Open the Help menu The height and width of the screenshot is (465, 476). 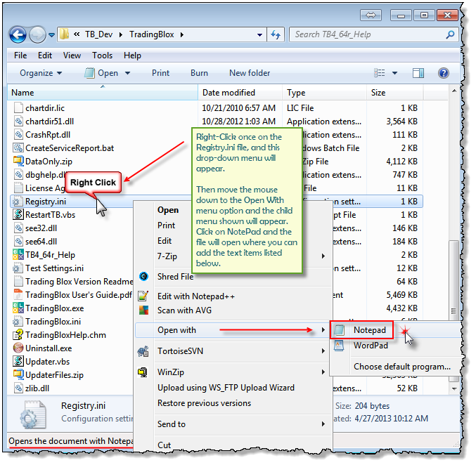click(132, 55)
